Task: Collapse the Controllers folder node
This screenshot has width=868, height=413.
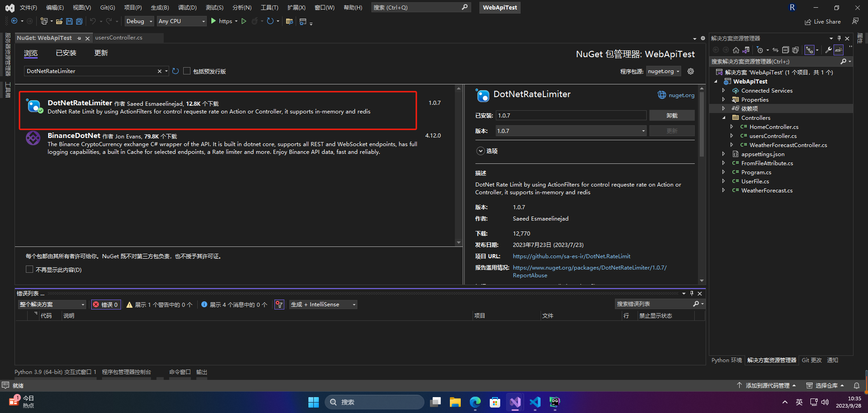Action: click(x=724, y=118)
